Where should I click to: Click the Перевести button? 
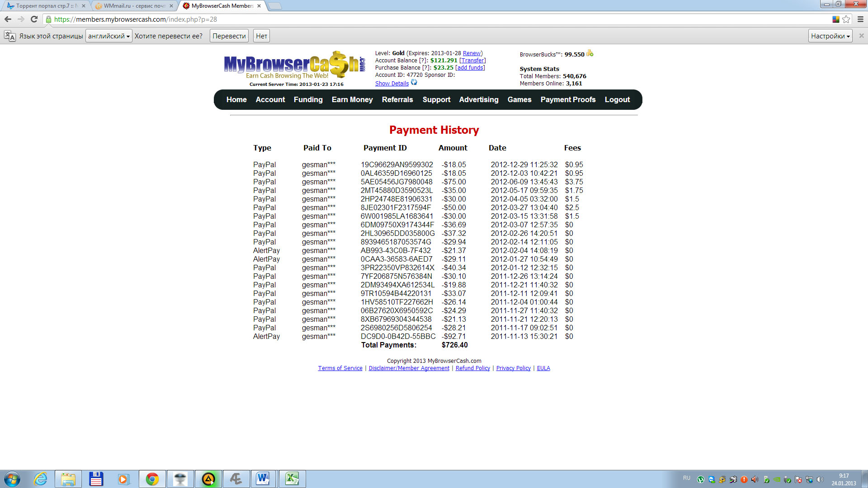229,36
